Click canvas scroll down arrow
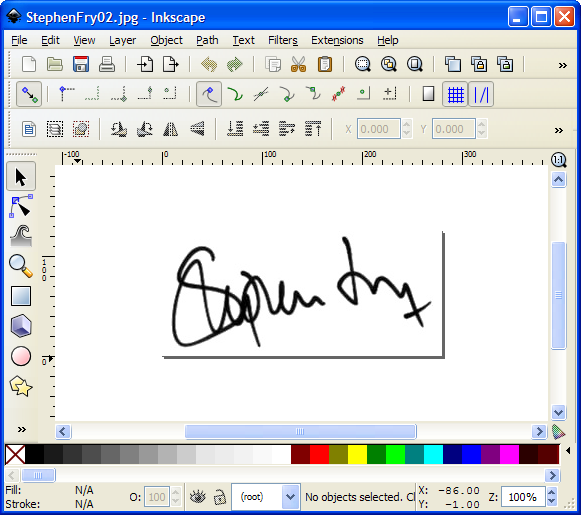 [x=558, y=412]
